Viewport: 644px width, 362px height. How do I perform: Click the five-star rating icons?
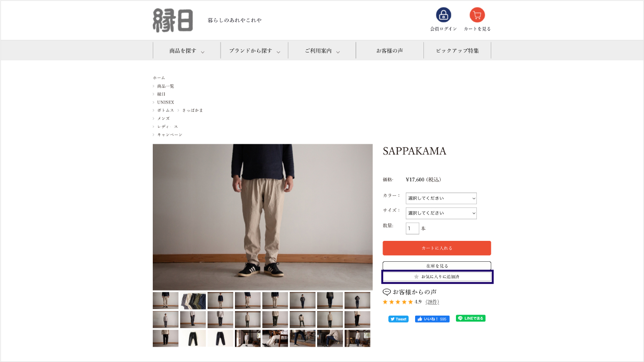tap(398, 302)
